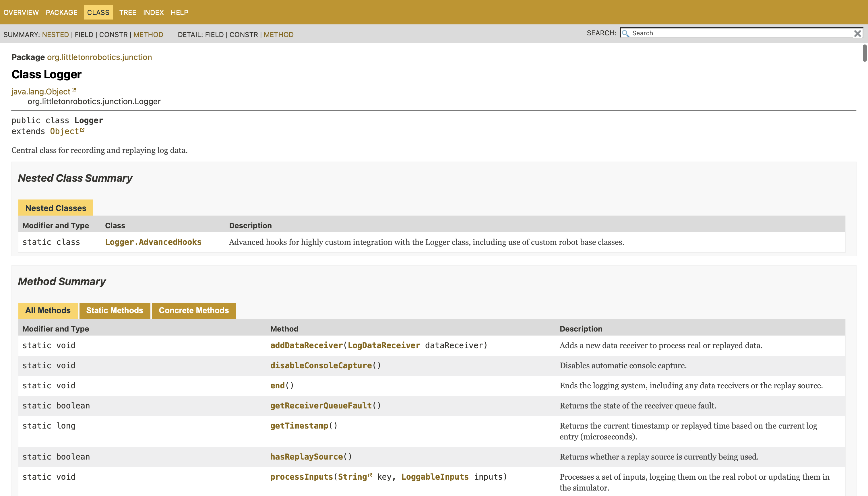Open the TREE page from the navigation bar

coord(128,12)
